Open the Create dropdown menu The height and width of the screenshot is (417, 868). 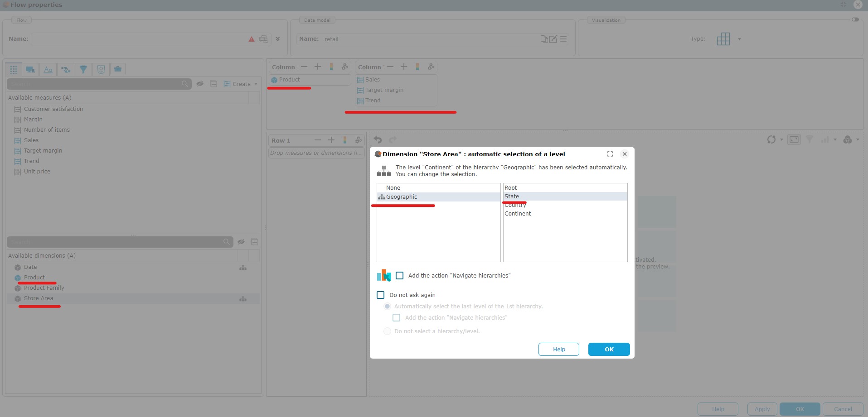click(x=256, y=84)
